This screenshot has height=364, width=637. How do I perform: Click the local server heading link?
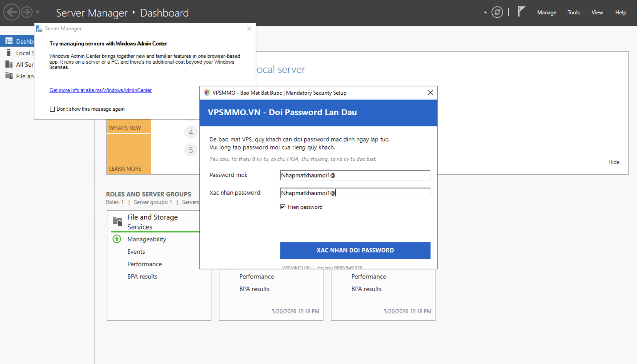point(281,70)
